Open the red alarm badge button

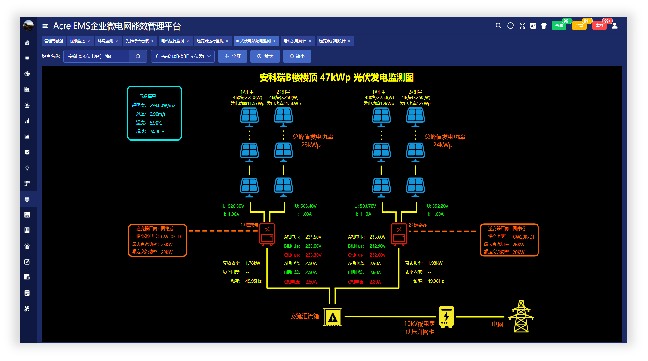tap(599, 26)
